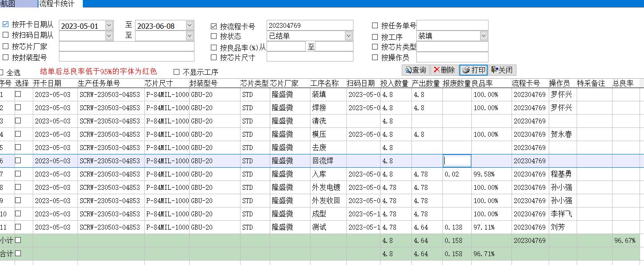Enable the 按操作员 filter checkbox

[375, 57]
